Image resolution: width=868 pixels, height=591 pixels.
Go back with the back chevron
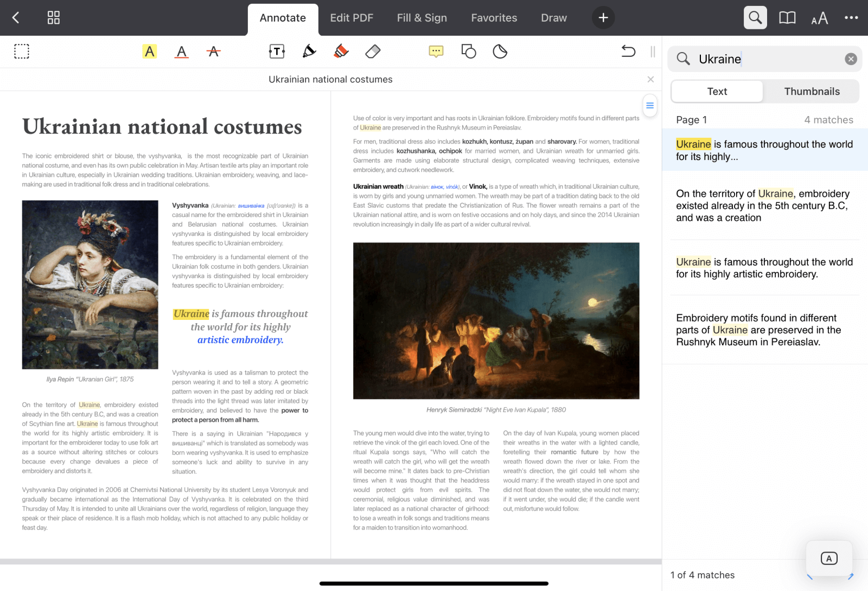tap(16, 18)
